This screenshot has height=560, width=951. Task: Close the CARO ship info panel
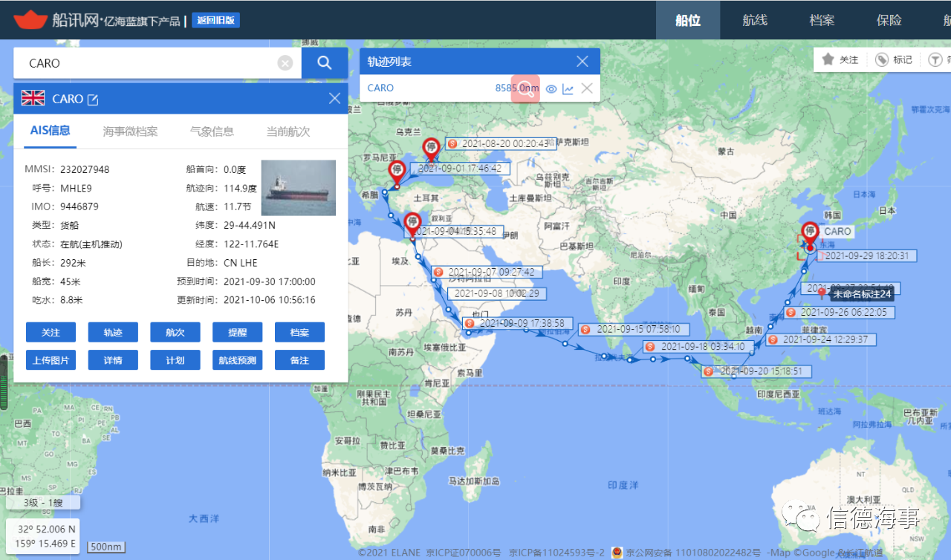click(x=334, y=98)
